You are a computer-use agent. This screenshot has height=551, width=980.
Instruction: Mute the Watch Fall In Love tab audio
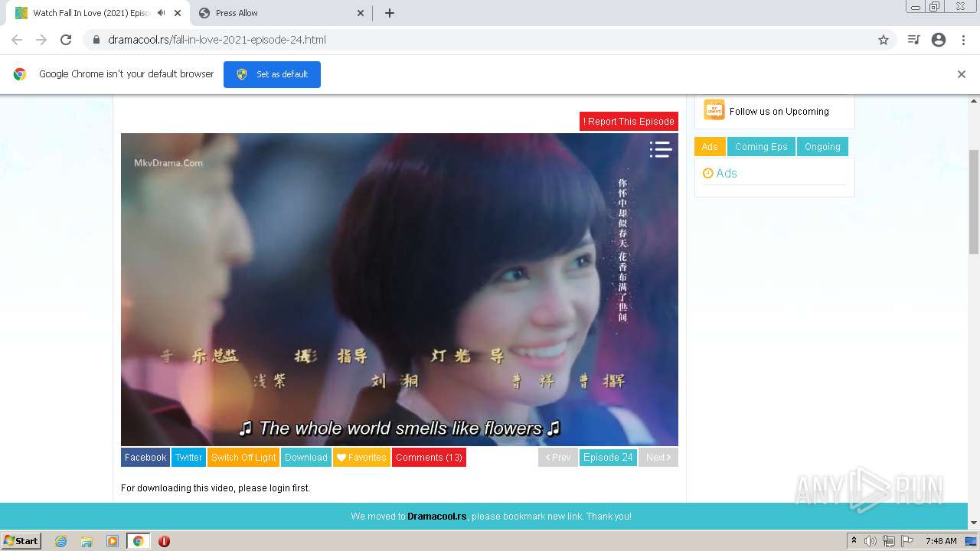click(x=161, y=13)
